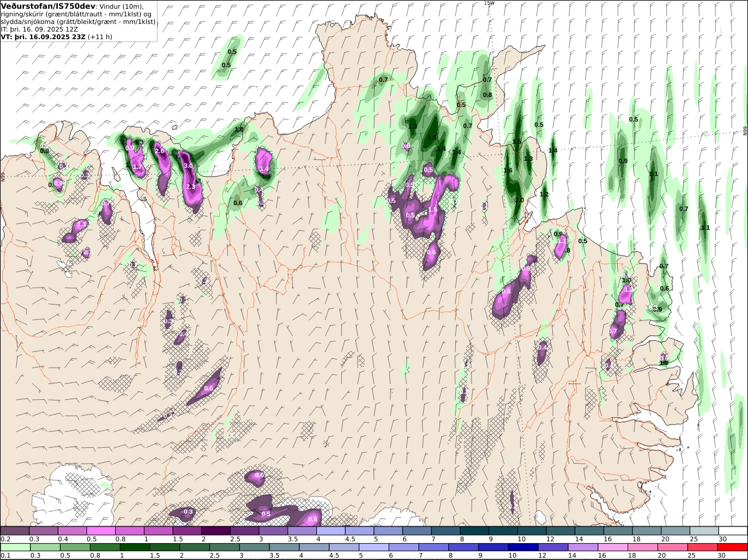748x560 pixels.
Task: Click the 2.3 snowfall value on the map
Action: click(191, 186)
